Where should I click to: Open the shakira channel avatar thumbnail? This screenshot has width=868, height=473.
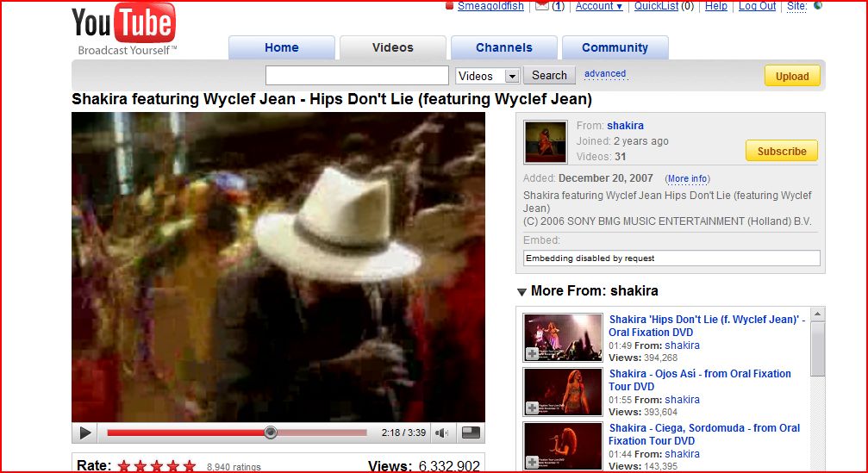pyautogui.click(x=546, y=141)
